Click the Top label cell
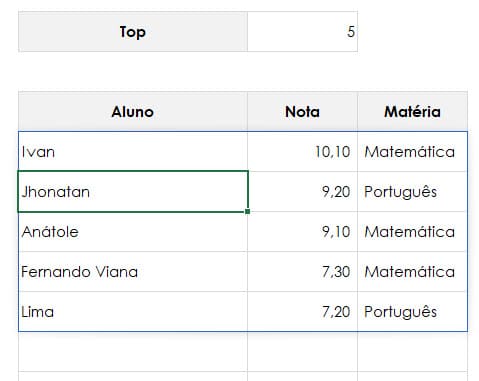The image size is (479, 381). pos(133,32)
